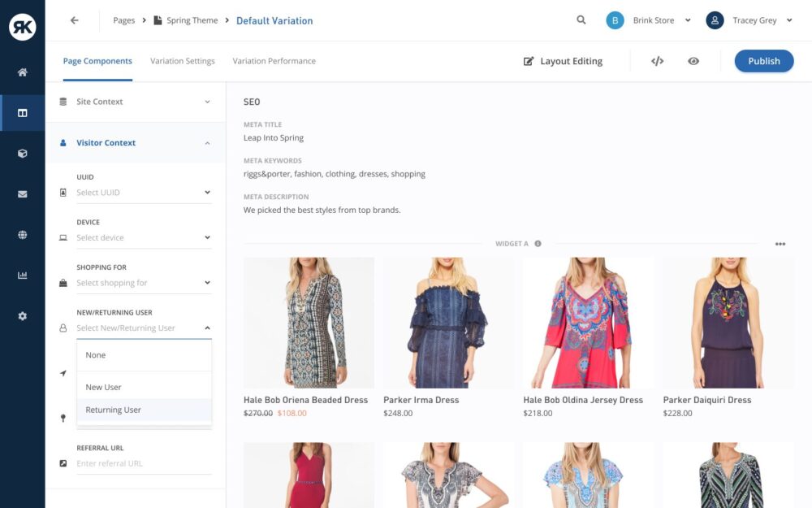
Task: Open the cube icon in sidebar
Action: 22,154
